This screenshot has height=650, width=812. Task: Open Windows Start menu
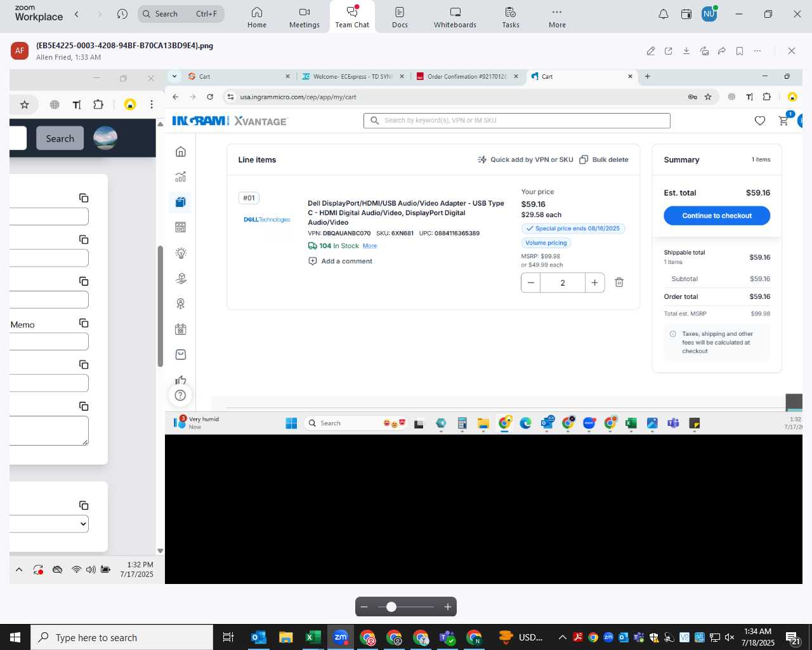point(15,637)
